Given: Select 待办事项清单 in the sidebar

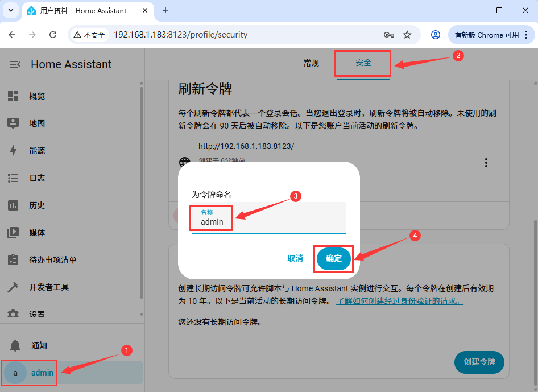Looking at the screenshot, I should [53, 260].
